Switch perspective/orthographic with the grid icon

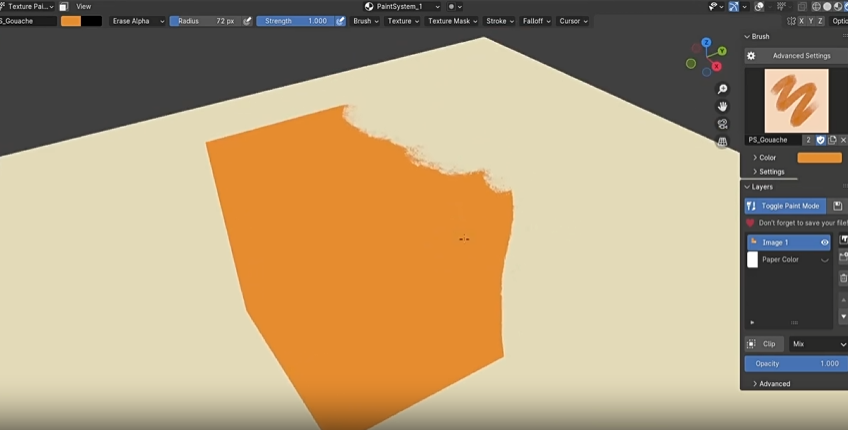coord(722,143)
